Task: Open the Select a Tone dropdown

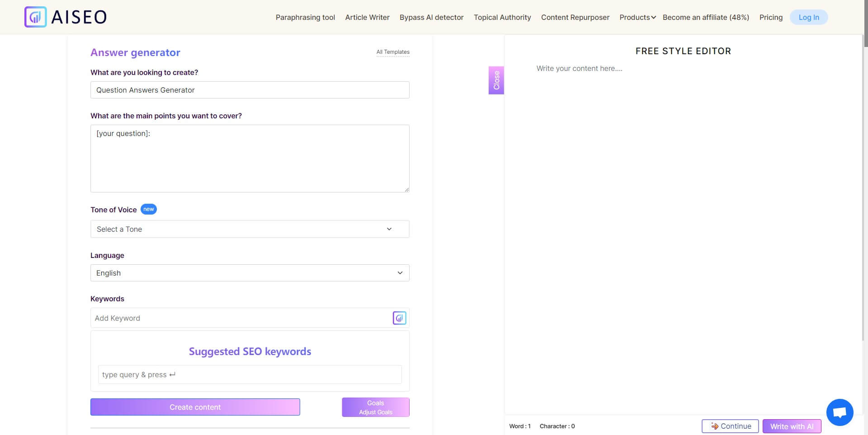Action: coord(250,229)
